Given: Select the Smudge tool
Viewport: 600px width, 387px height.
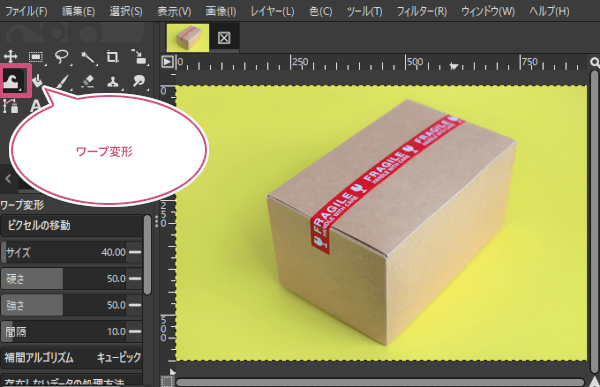Looking at the screenshot, I should [139, 82].
